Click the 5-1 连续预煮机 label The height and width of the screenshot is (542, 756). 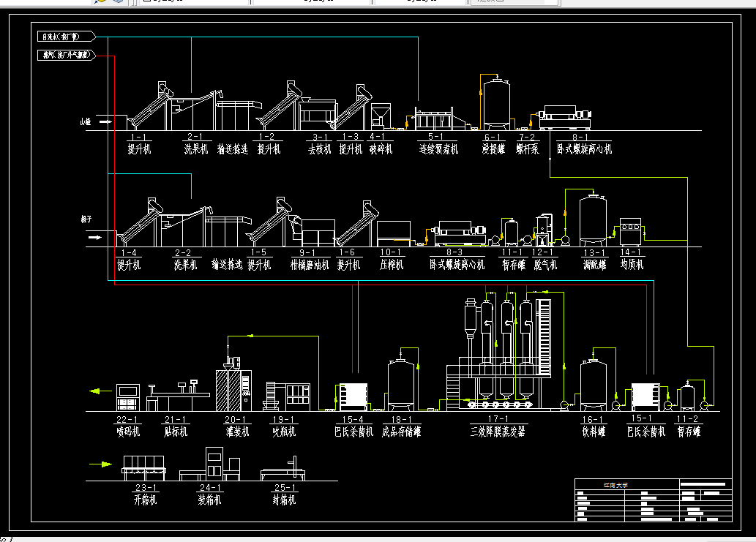[438, 144]
